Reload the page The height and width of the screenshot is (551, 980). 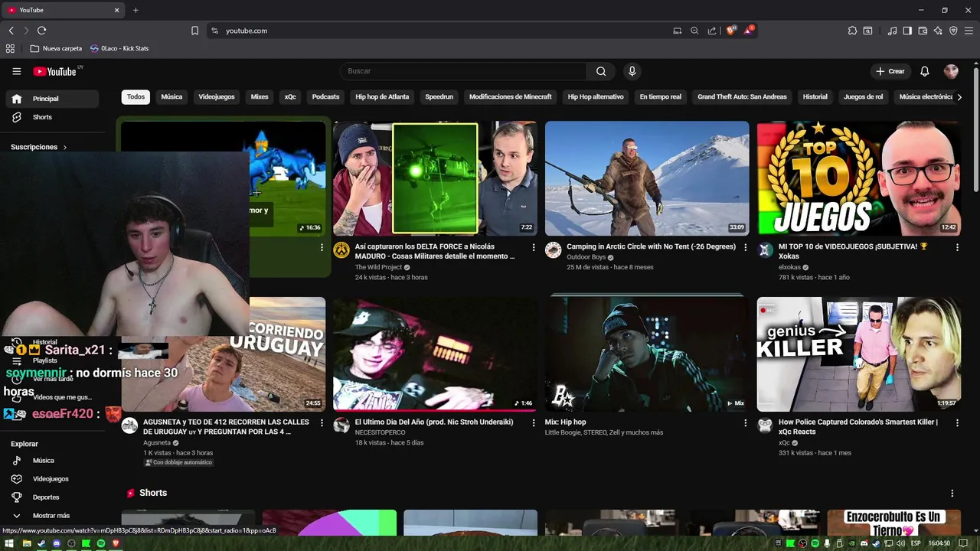(x=41, y=31)
